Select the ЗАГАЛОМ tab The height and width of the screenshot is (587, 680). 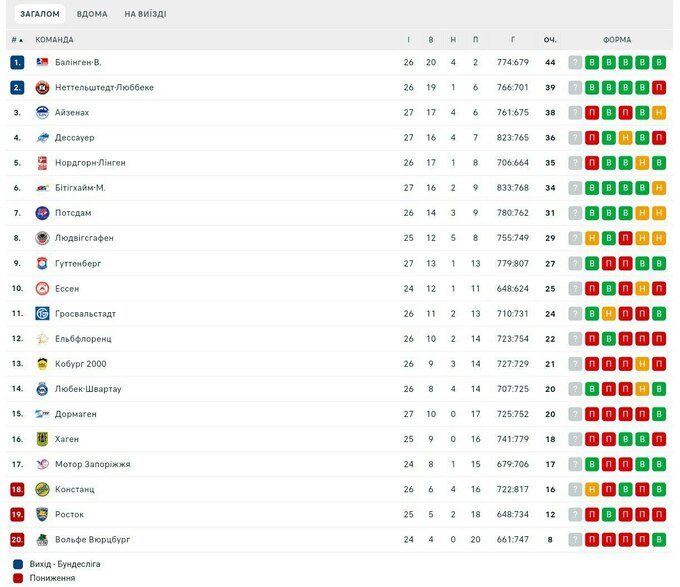39,15
